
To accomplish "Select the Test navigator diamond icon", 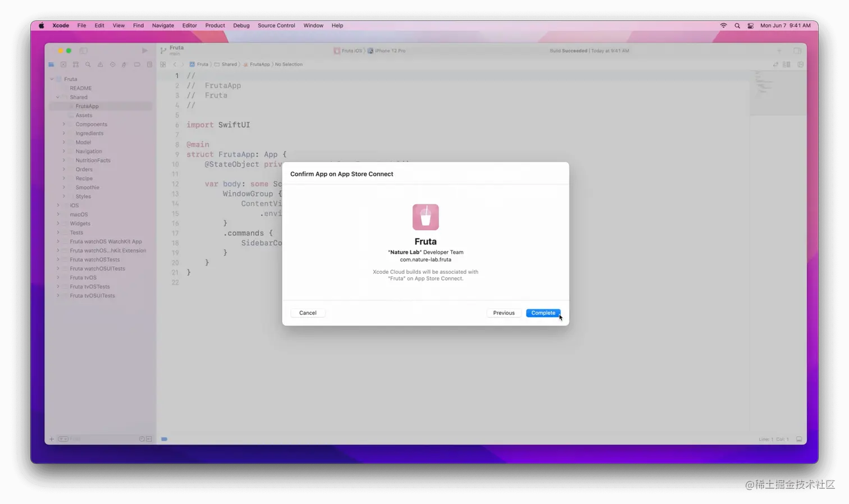I will click(113, 65).
